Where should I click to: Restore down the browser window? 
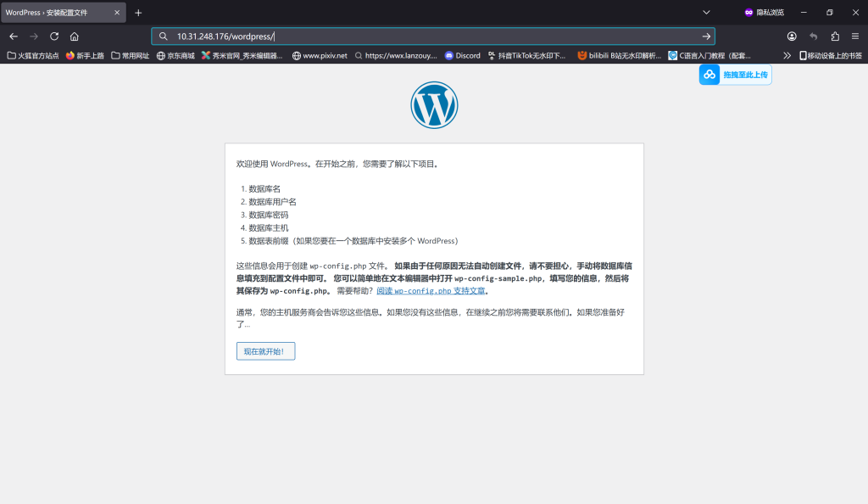click(x=830, y=13)
